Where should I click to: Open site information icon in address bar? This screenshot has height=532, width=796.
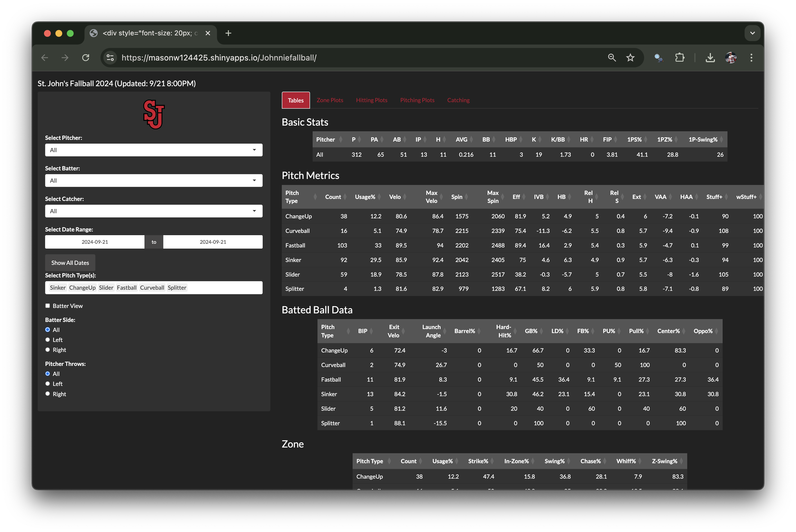tap(110, 58)
